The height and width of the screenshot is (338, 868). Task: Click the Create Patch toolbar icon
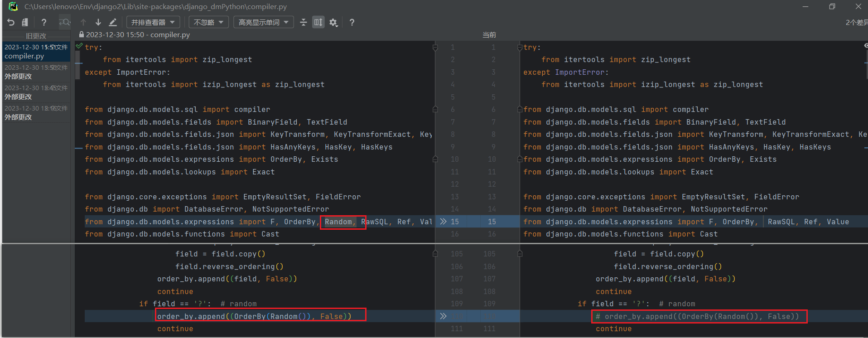pyautogui.click(x=25, y=22)
